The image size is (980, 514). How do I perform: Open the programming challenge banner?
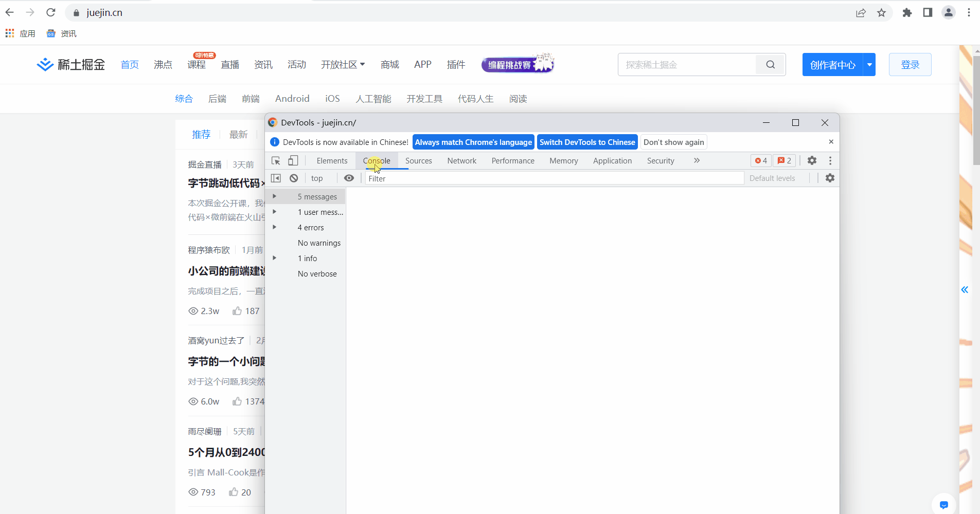[x=518, y=64]
